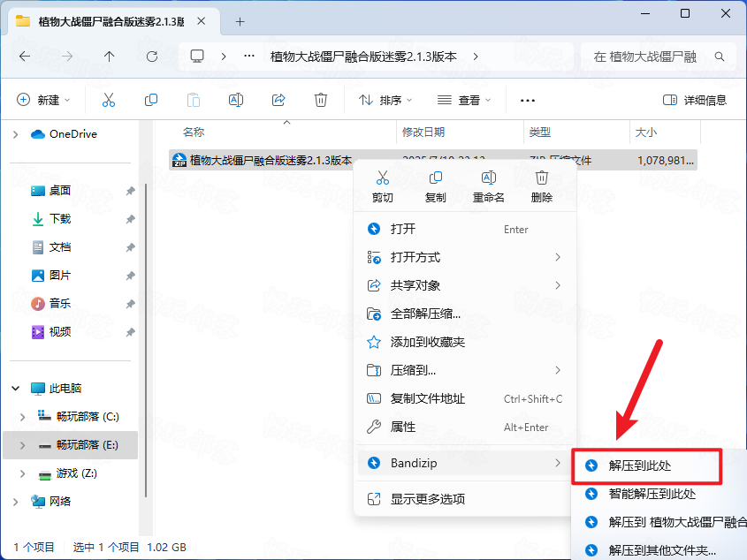
Task: Toggle the 详细信息 details pane
Action: click(695, 100)
